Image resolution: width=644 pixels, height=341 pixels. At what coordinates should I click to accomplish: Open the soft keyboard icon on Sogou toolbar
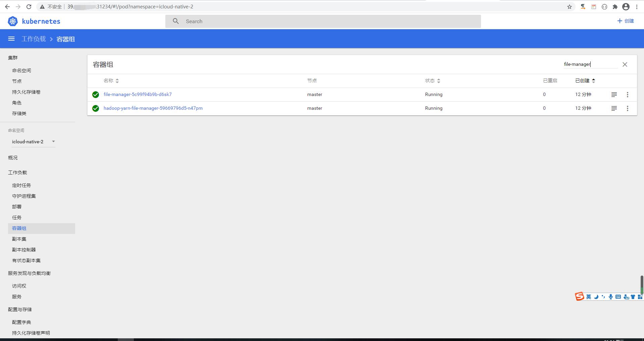coord(618,297)
